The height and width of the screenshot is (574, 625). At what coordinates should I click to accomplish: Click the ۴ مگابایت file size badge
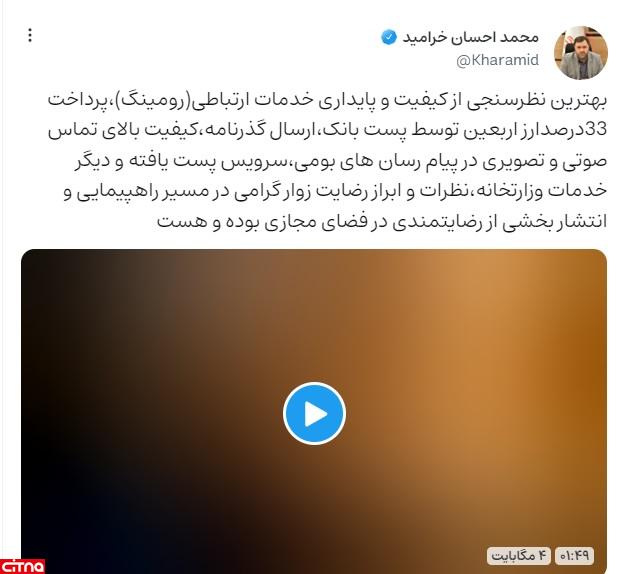[x=519, y=556]
